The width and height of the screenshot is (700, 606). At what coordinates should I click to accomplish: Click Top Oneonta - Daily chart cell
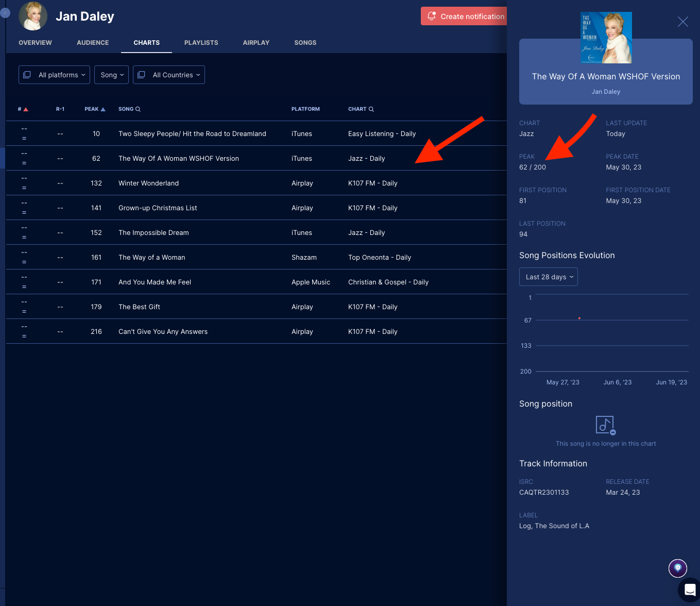click(x=380, y=258)
